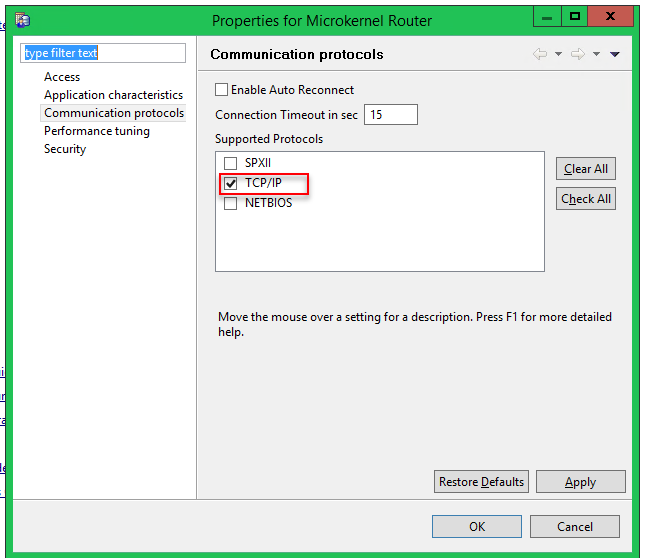
Task: Click the NETBIOS protocol label
Action: point(268,203)
